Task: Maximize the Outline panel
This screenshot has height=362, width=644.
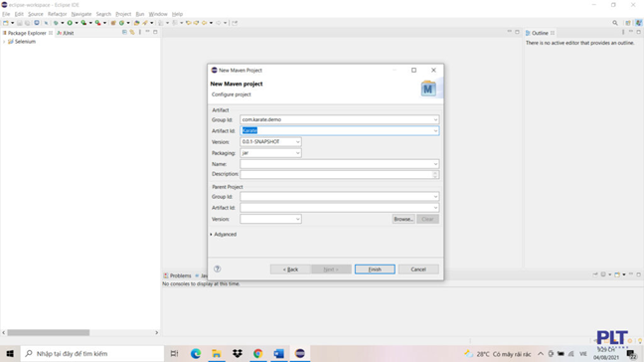Action: [x=639, y=32]
